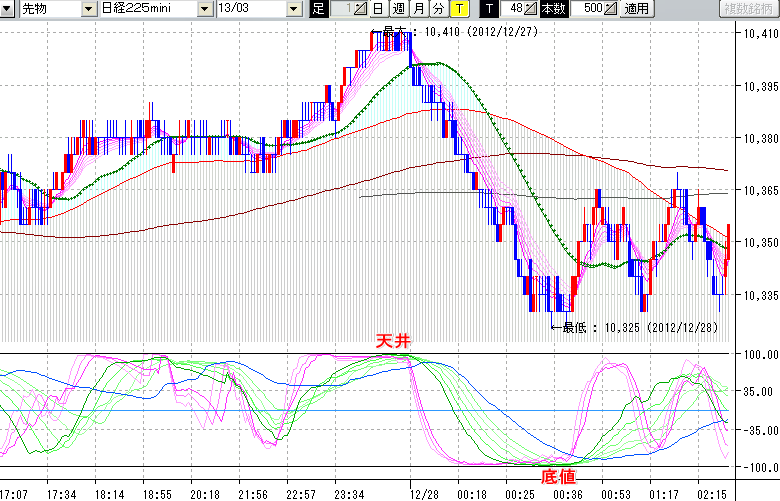Expand the 日経225mini symbol dropdown

coord(205,9)
